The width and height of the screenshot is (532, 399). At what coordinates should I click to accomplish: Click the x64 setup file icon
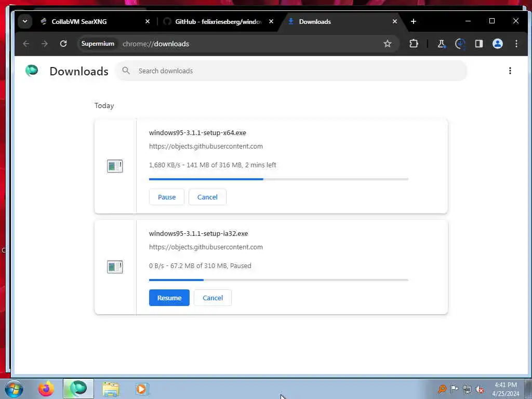tap(115, 166)
